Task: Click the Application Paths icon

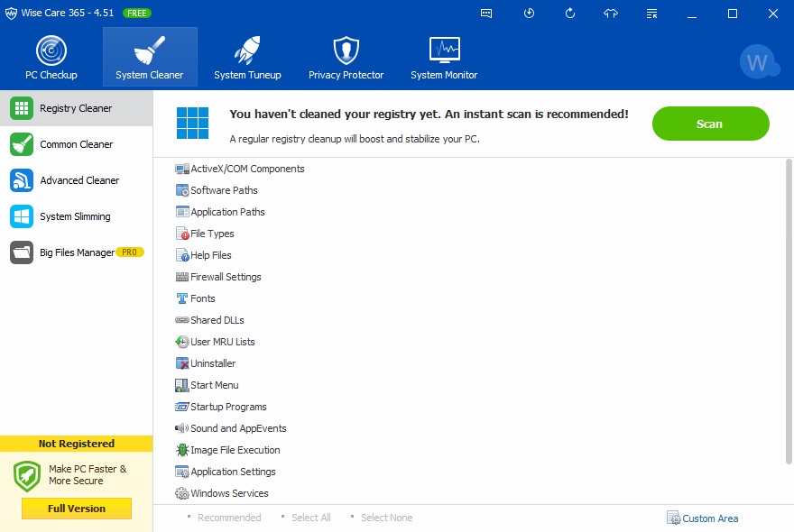Action: (181, 212)
